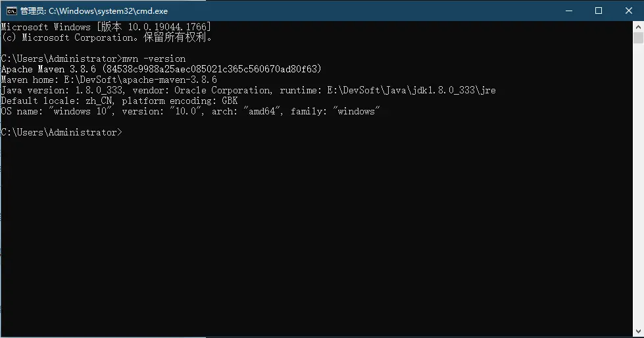The height and width of the screenshot is (338, 644).
Task: Close the Administrator cmd.exe window
Action: (628, 11)
